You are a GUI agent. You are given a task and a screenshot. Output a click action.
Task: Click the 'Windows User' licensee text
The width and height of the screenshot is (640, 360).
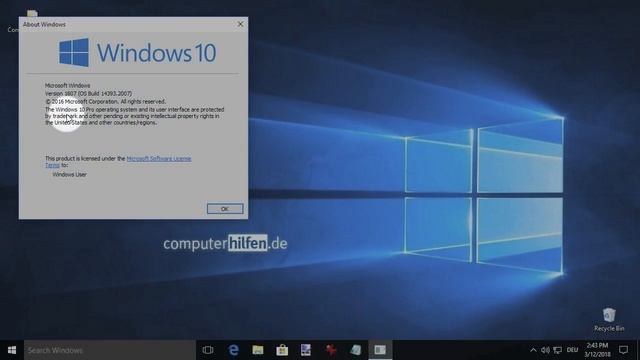[69, 174]
